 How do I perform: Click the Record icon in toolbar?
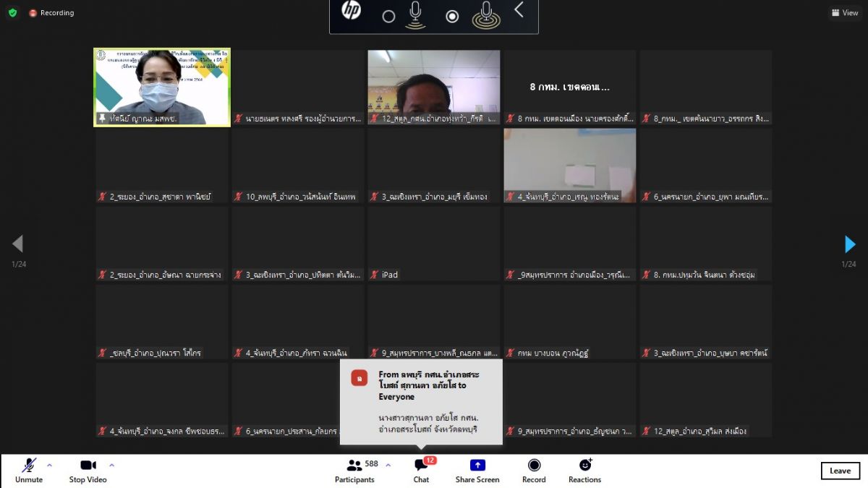tap(534, 470)
